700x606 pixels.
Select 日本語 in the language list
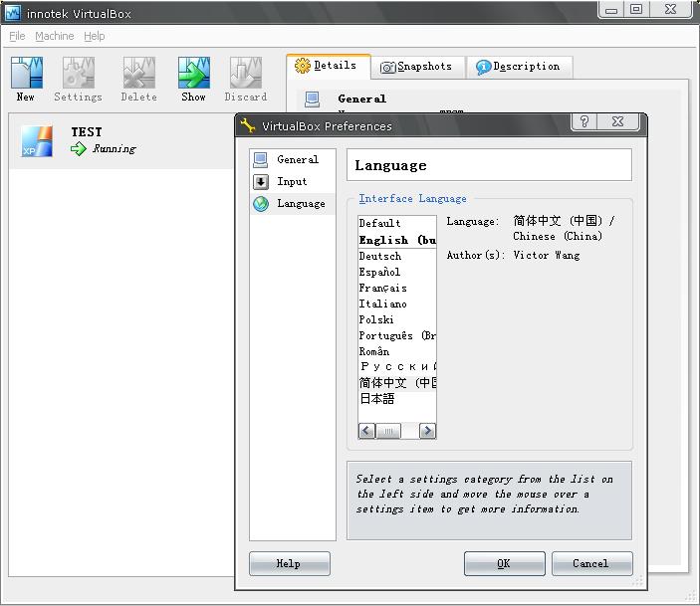397,398
